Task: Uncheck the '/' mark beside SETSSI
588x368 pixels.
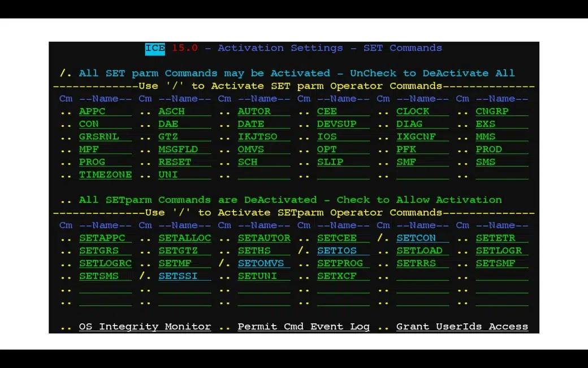Action: point(145,276)
